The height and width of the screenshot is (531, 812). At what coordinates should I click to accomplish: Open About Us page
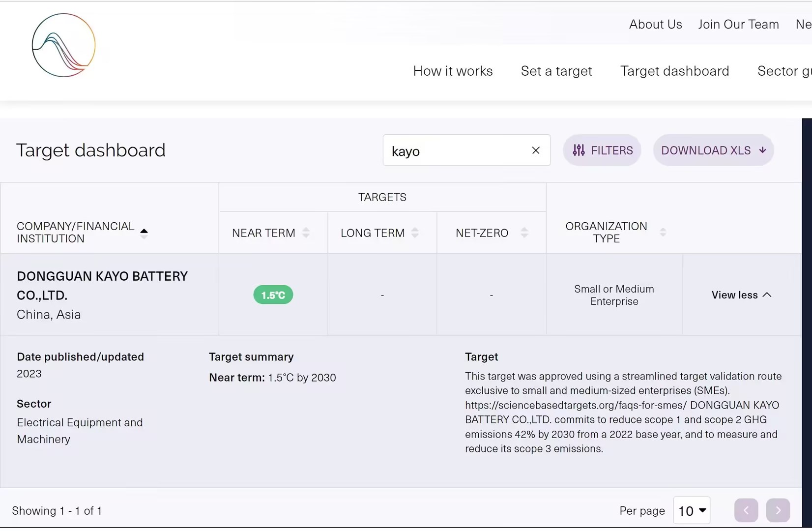[655, 25]
